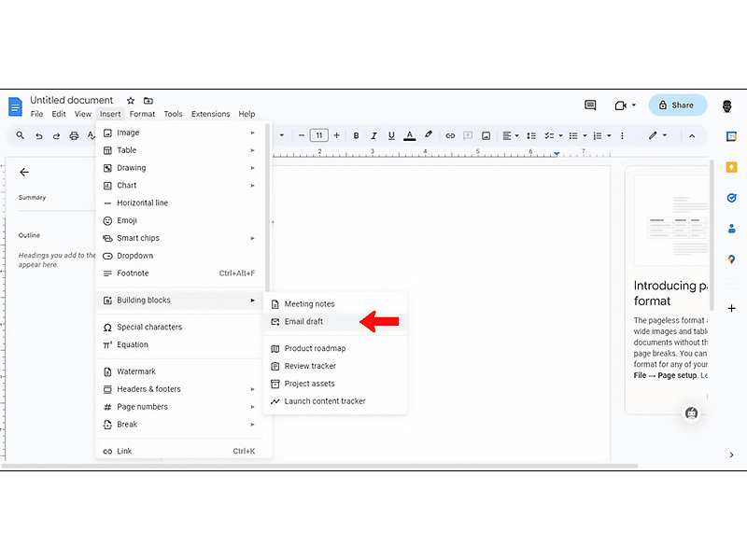Image resolution: width=747 pixels, height=560 pixels.
Task: Select Horizontal line from Insert menu
Action: click(x=181, y=203)
